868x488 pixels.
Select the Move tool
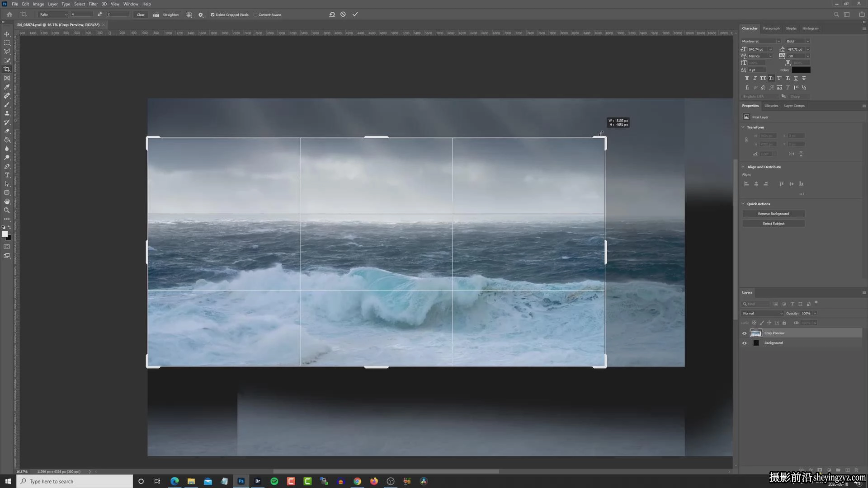pos(7,34)
